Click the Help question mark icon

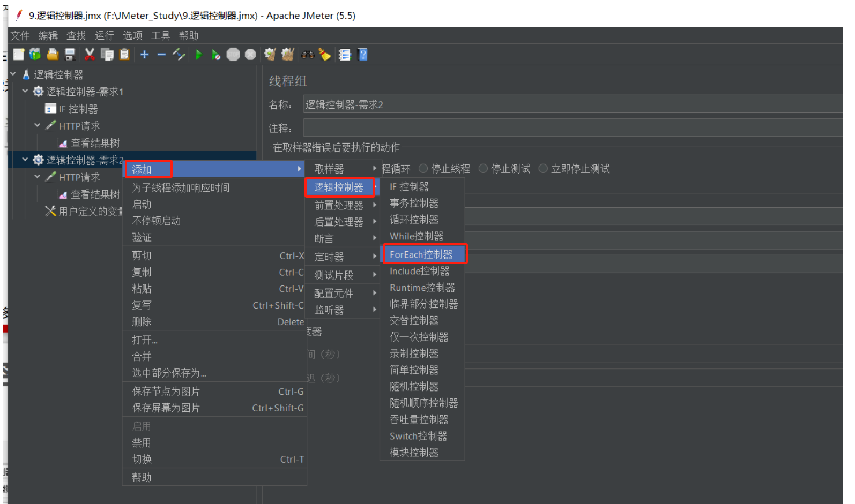363,55
